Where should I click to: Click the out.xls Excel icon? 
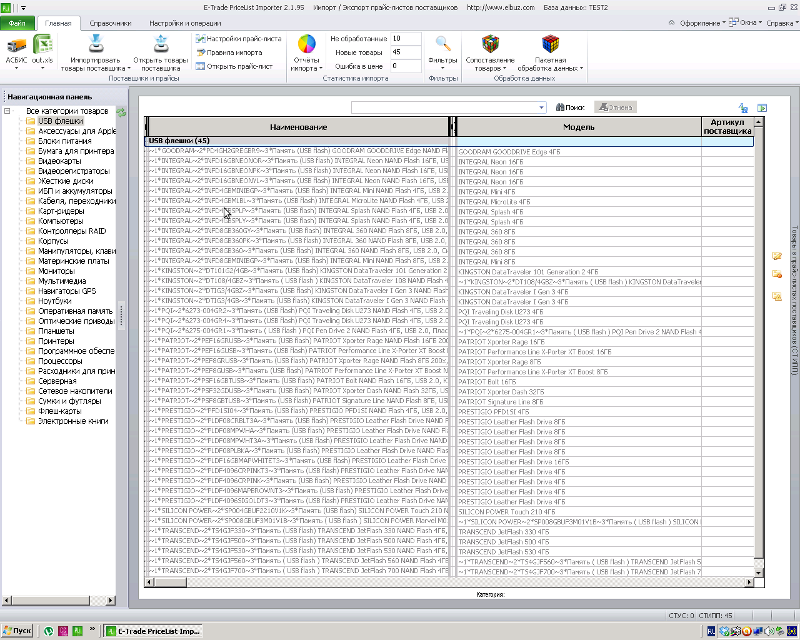[43, 44]
